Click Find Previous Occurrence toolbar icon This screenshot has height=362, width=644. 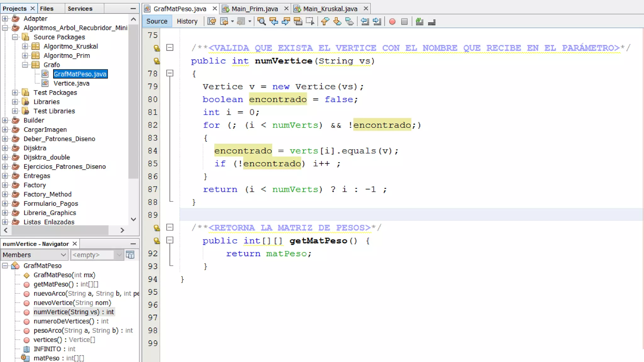coord(274,21)
